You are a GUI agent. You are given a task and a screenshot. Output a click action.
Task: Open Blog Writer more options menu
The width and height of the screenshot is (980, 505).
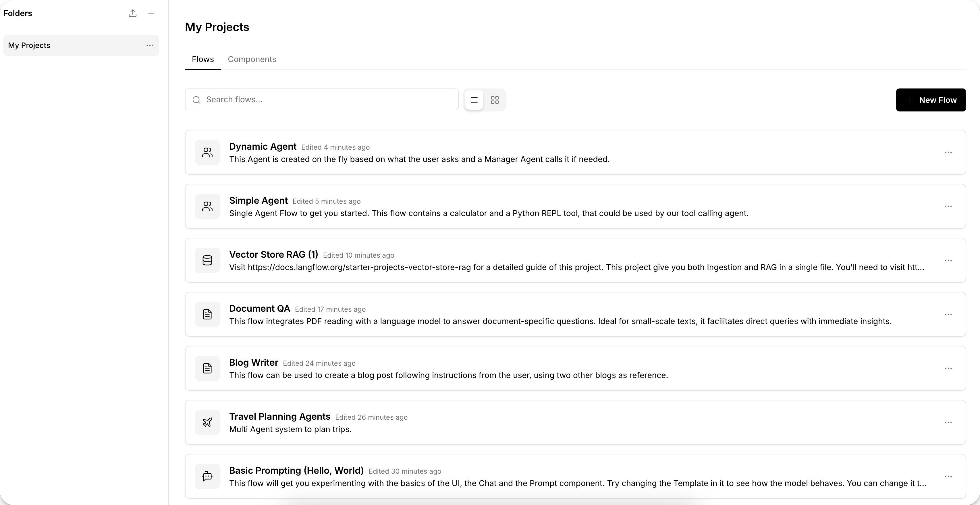click(x=948, y=368)
